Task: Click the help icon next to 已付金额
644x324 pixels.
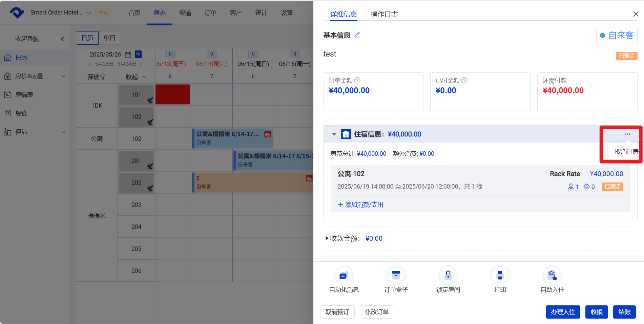Action: coord(464,81)
